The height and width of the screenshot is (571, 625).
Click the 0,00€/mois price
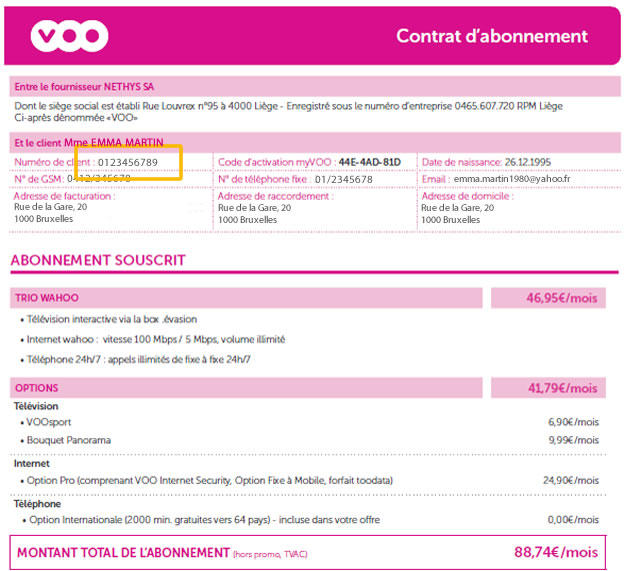pyautogui.click(x=573, y=520)
